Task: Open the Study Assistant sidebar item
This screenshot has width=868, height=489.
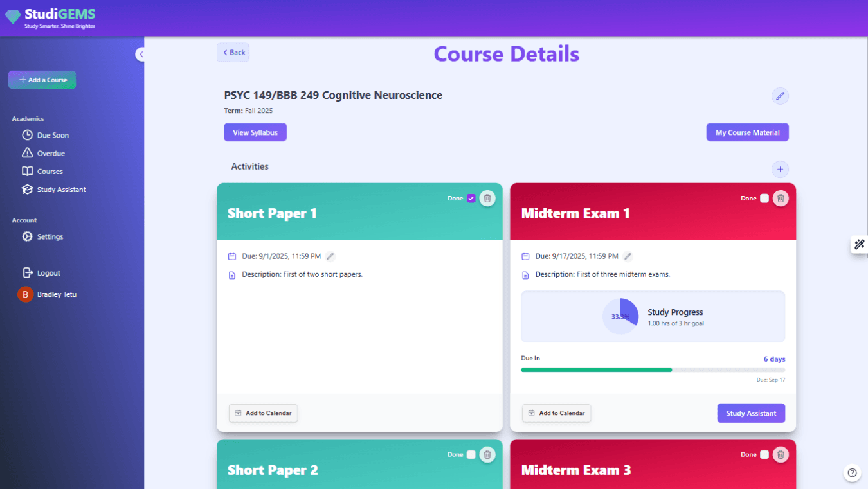Action: coord(60,189)
